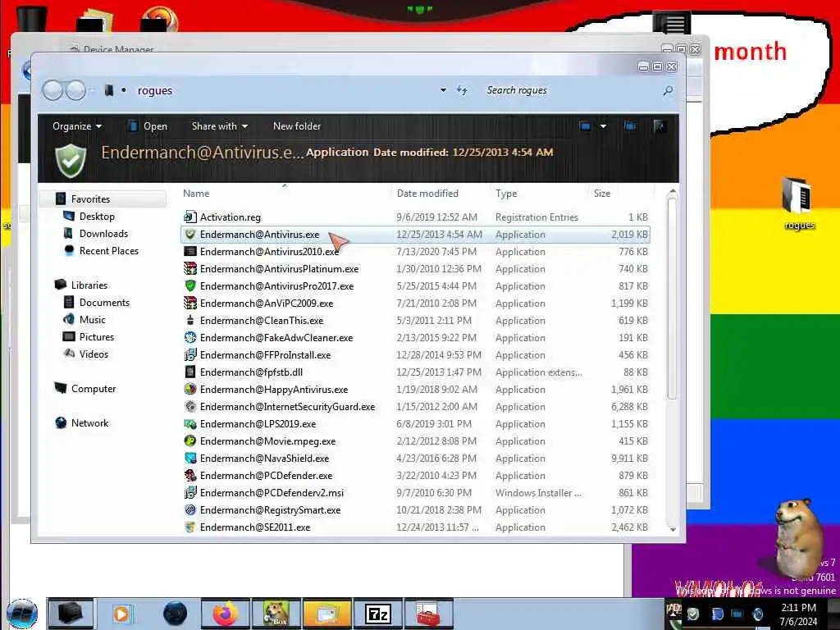The height and width of the screenshot is (630, 840).
Task: Select the Endermanch@Antivirus.exe shield icon
Action: 189,234
